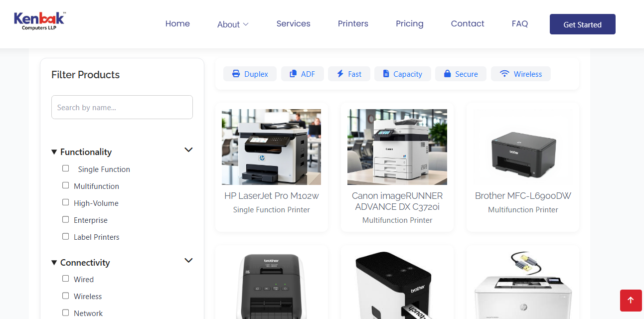Open the Brother label printer image in second row

272,285
